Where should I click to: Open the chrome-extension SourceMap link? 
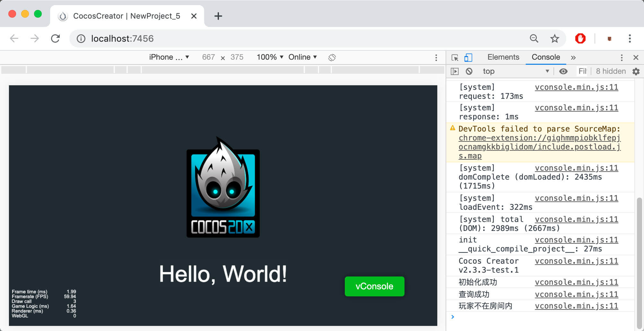(x=539, y=147)
